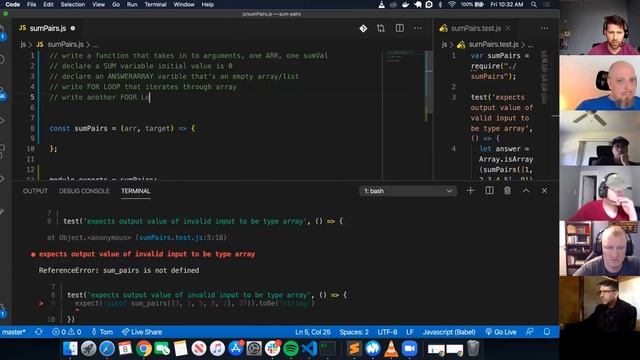Split the terminal panel

tap(489, 191)
